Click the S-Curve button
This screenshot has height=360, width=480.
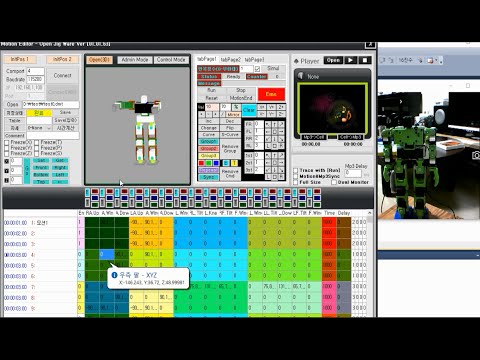point(230,135)
